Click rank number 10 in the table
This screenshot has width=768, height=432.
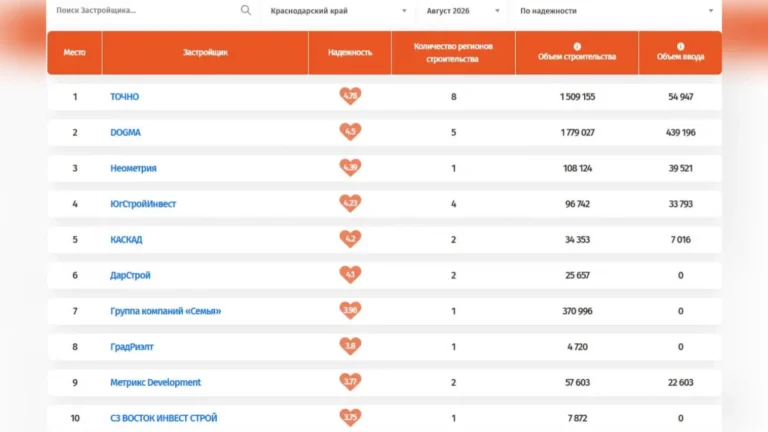(x=75, y=418)
